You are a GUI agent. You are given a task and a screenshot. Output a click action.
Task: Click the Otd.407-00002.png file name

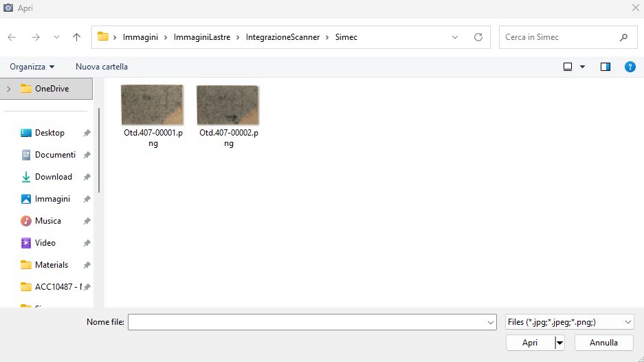point(229,138)
